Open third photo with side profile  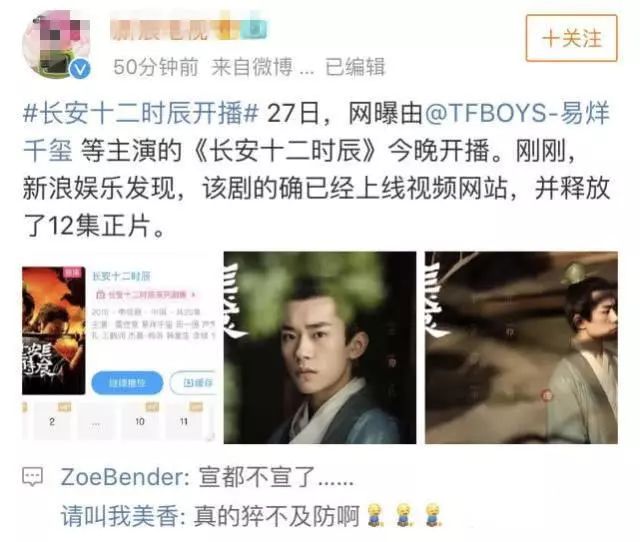(521, 347)
